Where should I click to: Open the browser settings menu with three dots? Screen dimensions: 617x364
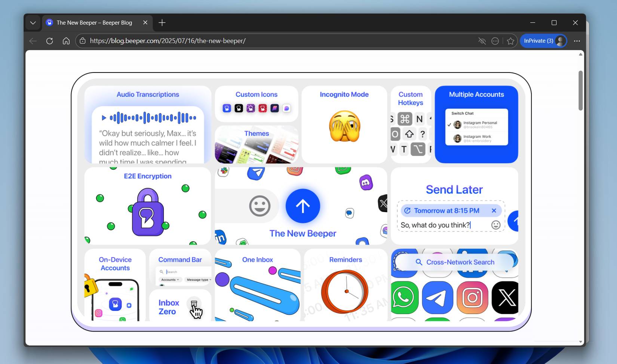(577, 41)
